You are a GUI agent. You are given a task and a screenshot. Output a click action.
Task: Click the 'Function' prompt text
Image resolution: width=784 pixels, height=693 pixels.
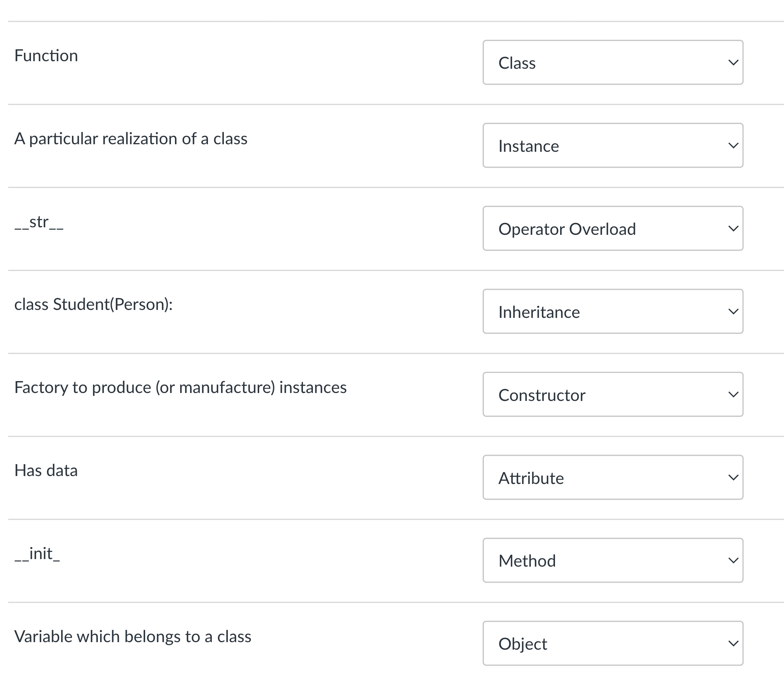point(46,56)
